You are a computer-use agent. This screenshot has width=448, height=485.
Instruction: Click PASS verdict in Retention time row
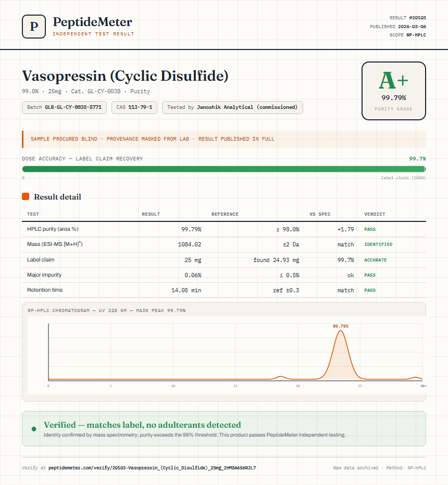370,290
